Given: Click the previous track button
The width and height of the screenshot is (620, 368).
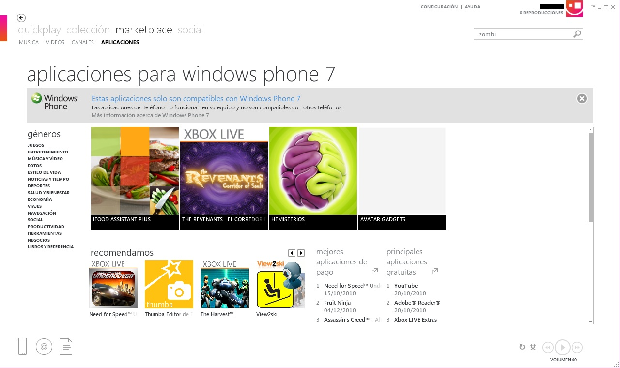Looking at the screenshot, I should (x=548, y=347).
